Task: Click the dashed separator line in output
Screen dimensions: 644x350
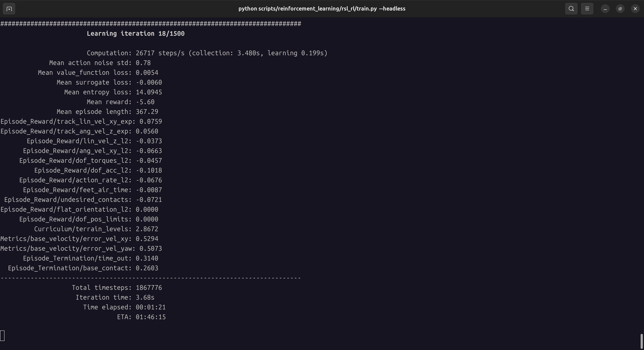Action: click(150, 278)
